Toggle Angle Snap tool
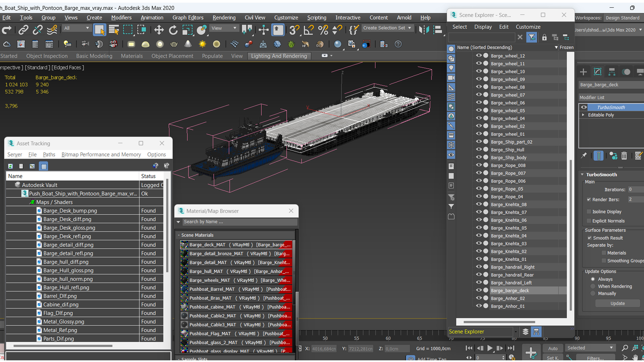 [x=308, y=30]
